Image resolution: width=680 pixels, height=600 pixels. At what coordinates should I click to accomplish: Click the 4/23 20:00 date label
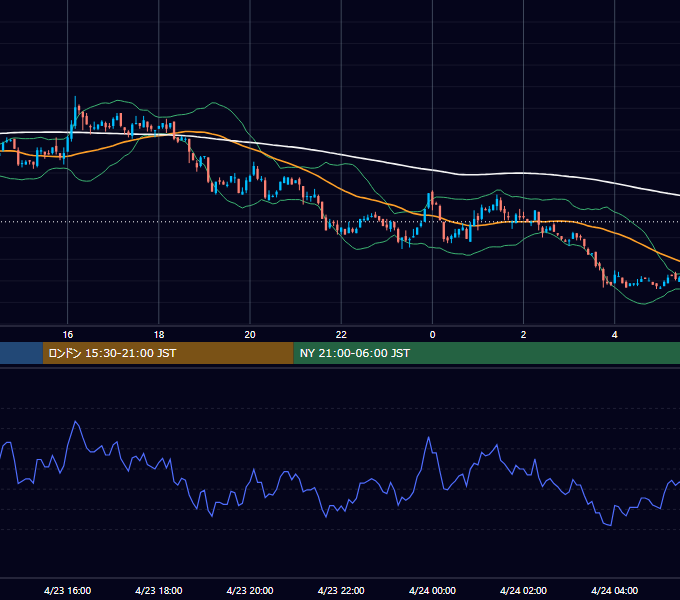point(250,590)
